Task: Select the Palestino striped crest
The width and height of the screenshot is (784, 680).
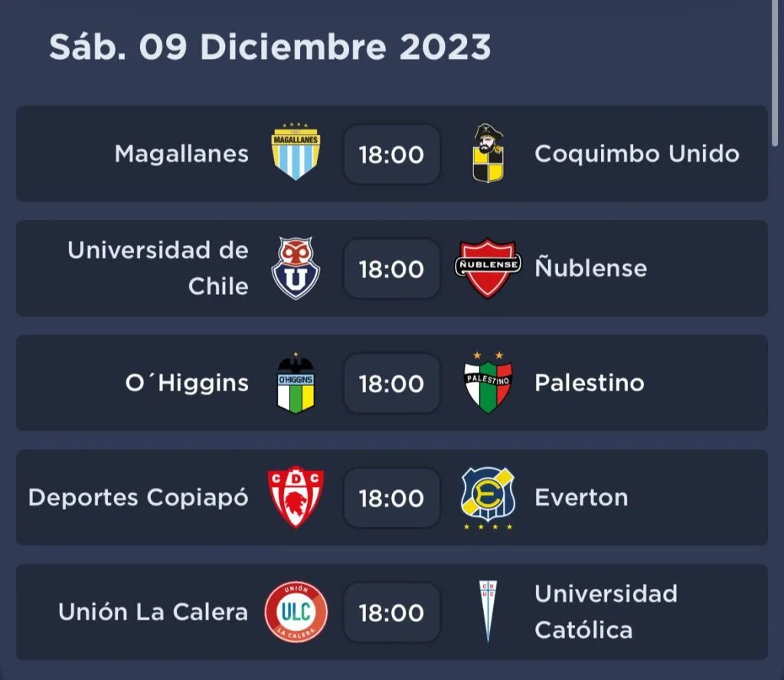Action: (488, 383)
